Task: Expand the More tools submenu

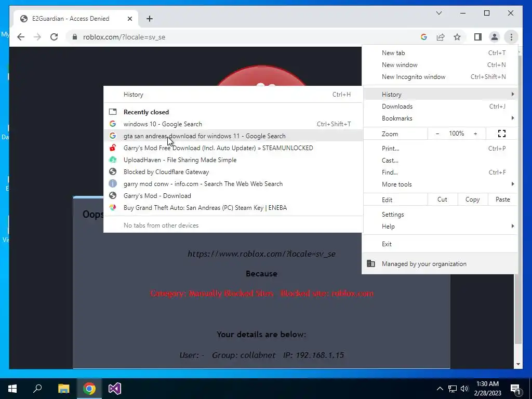Action: pyautogui.click(x=440, y=184)
